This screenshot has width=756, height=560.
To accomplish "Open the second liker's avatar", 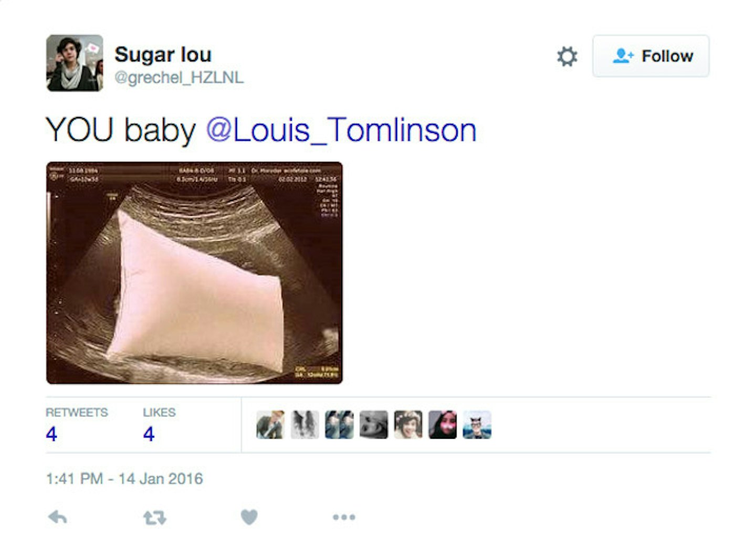I will (305, 425).
